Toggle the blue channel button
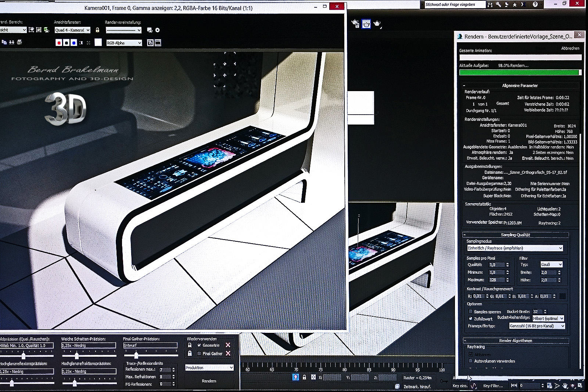The height and width of the screenshot is (392, 588). (74, 43)
